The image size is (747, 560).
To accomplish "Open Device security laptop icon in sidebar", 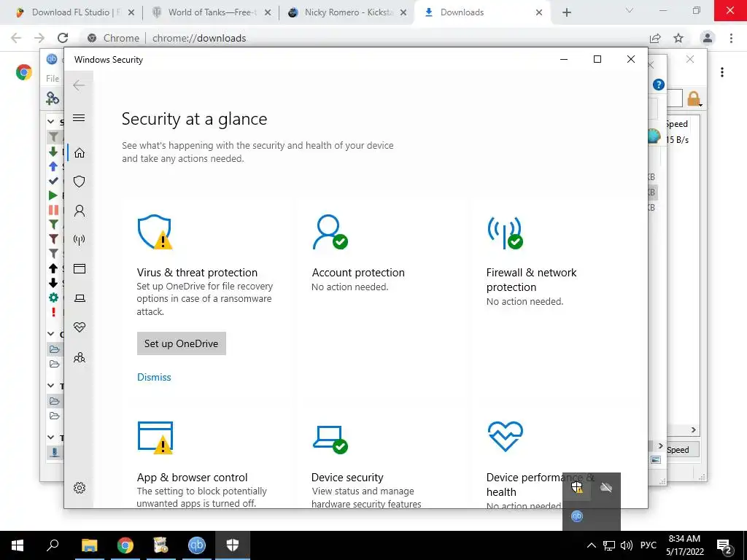I will tap(79, 298).
